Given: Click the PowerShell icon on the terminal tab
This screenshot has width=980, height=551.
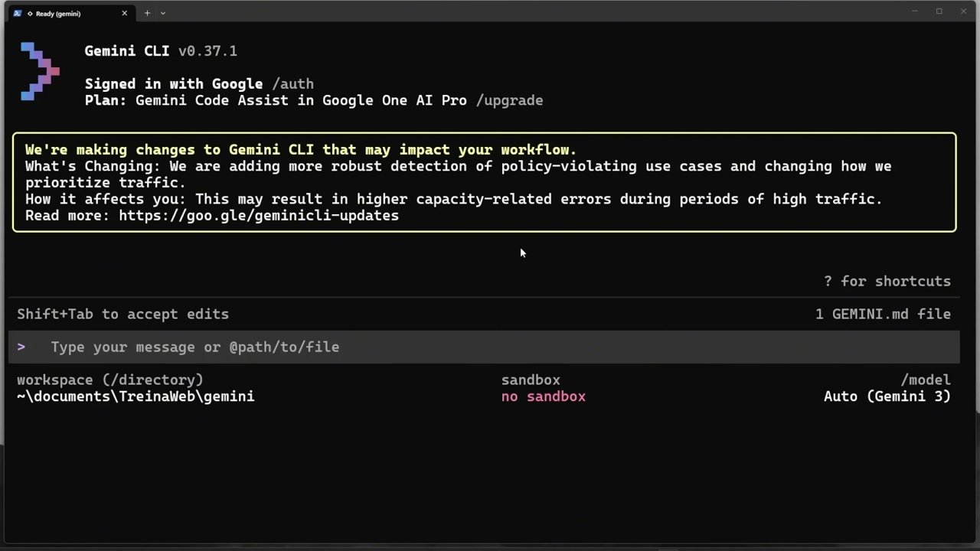Looking at the screenshot, I should pyautogui.click(x=17, y=13).
